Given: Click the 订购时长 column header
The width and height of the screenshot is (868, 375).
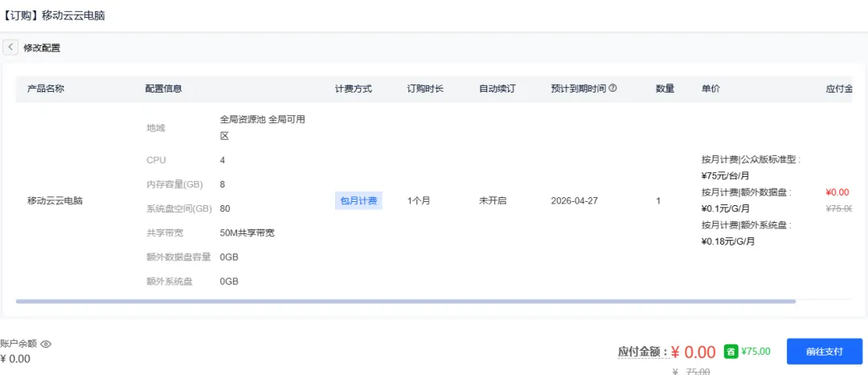Looking at the screenshot, I should pos(425,89).
